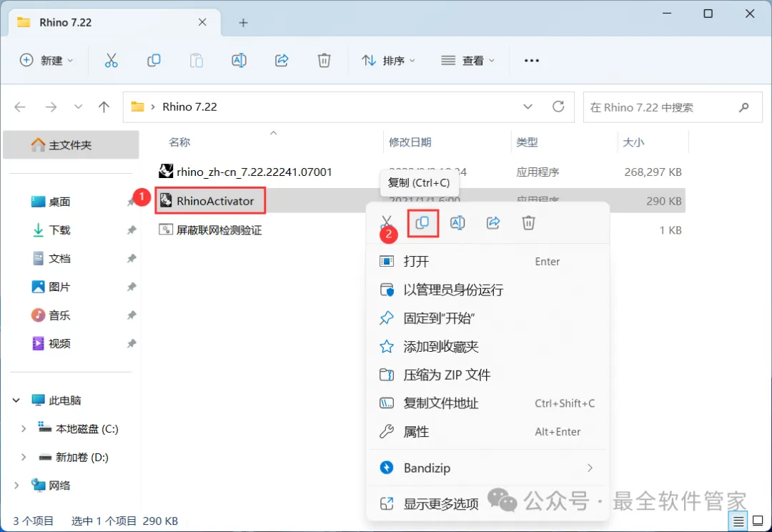Open 属性 from context menu
The image size is (772, 532).
click(x=488, y=432)
